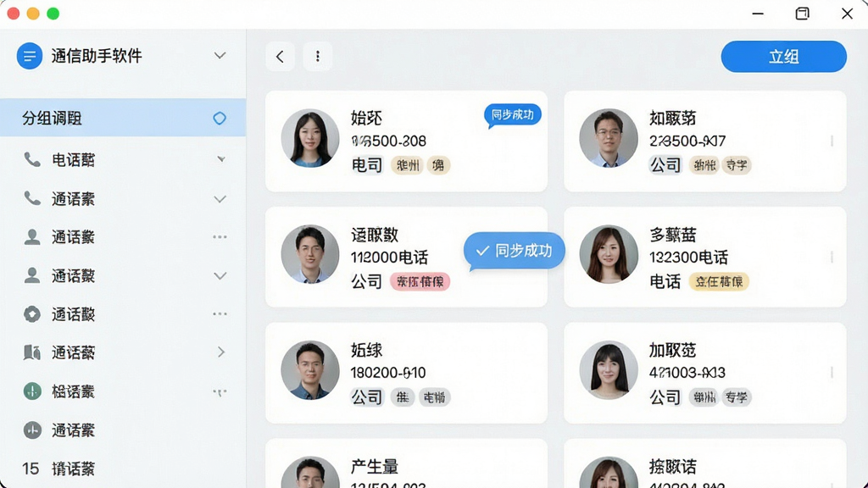Image resolution: width=868 pixels, height=488 pixels.
Task: Click the 电司 label on 始死 card
Action: click(366, 165)
